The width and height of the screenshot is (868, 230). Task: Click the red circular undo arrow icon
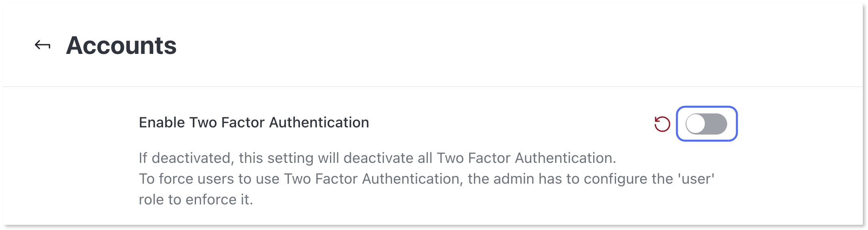click(662, 124)
